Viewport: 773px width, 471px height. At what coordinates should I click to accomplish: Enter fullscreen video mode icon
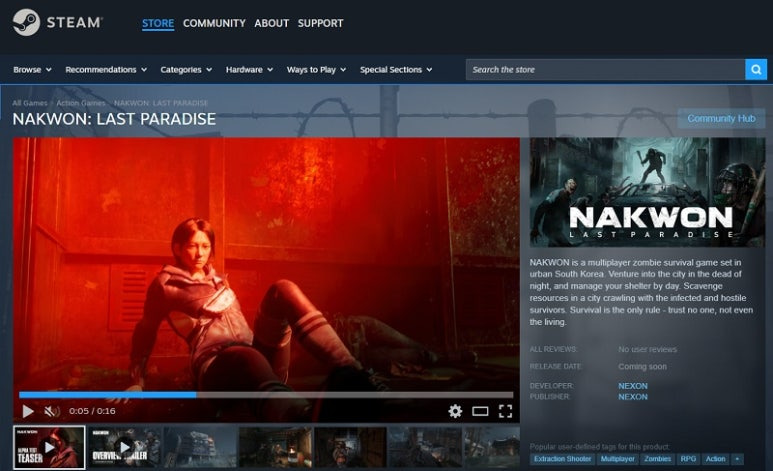tap(505, 411)
